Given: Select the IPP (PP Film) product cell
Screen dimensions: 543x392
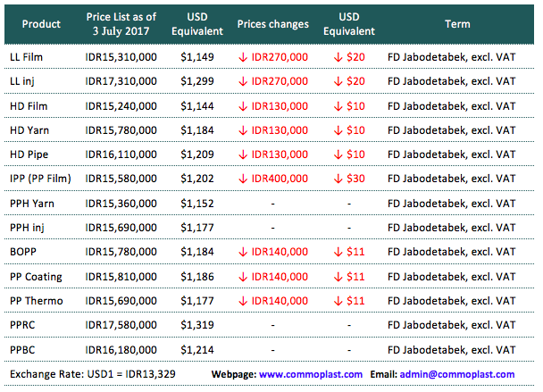Looking at the screenshot, I should 41,179.
